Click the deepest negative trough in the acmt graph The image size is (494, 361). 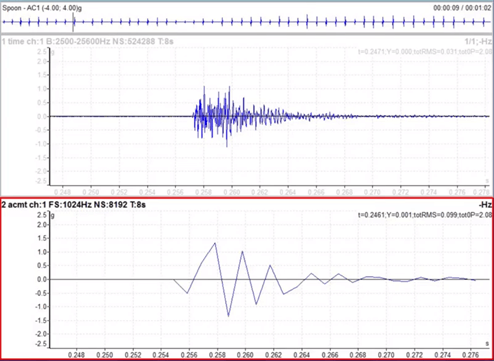pos(228,316)
